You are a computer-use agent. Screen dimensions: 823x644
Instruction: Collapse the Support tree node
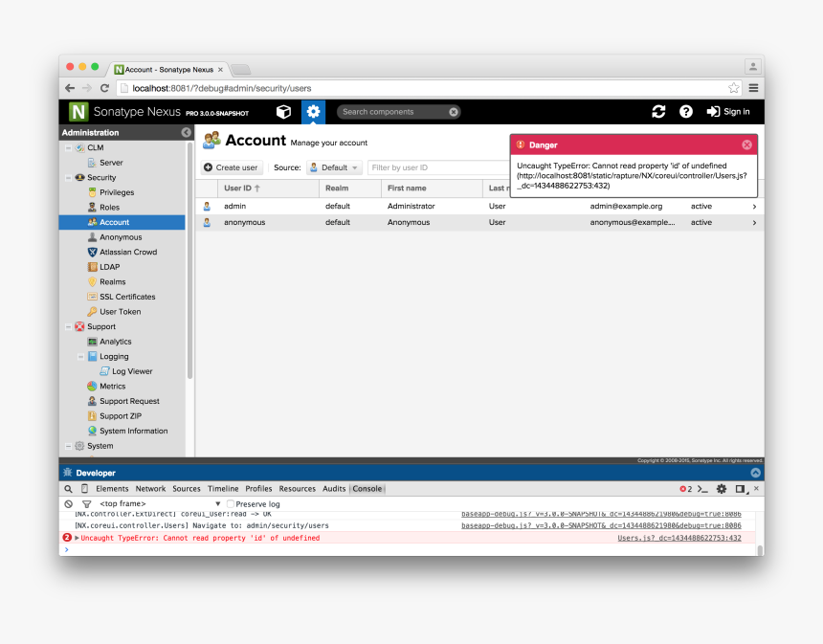click(x=68, y=327)
